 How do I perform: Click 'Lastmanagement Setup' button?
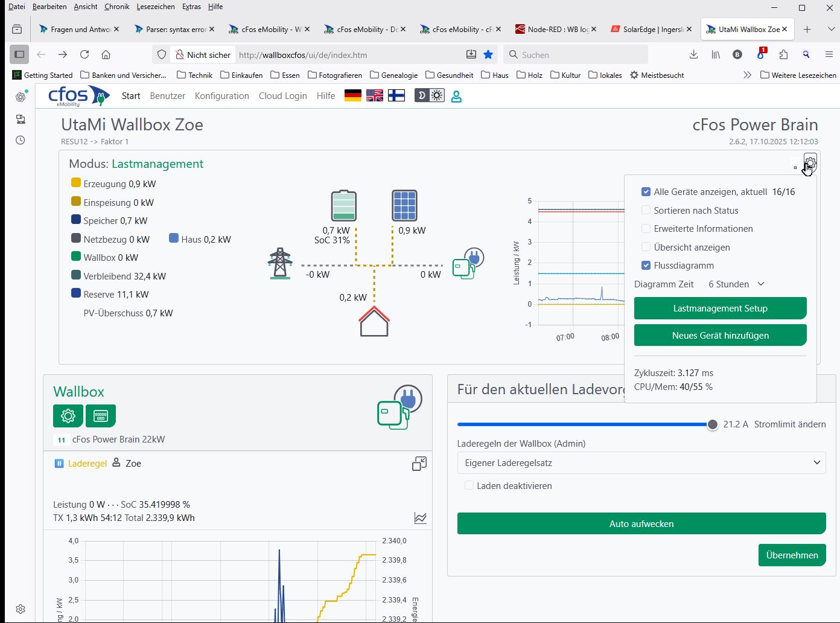tap(720, 308)
